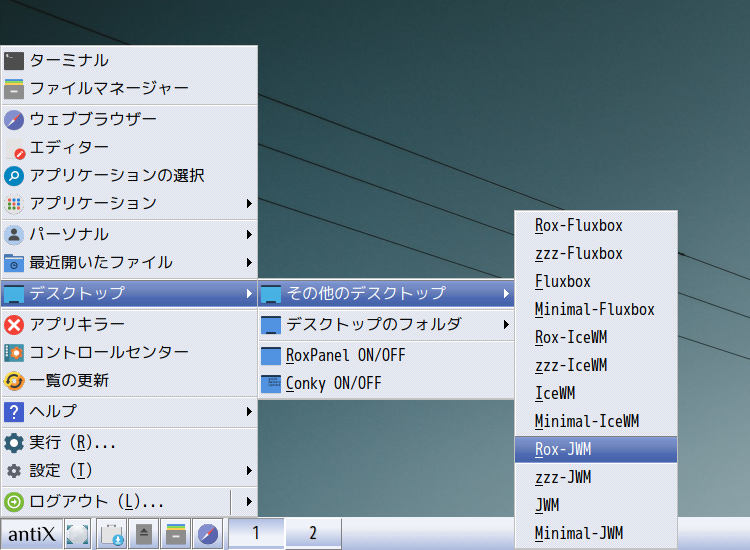Click the red アプリキラー X icon
750x550 pixels.
point(14,325)
